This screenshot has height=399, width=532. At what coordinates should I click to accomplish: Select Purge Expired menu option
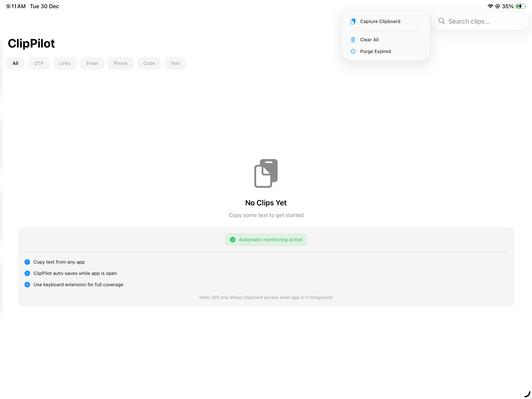pyautogui.click(x=386, y=51)
